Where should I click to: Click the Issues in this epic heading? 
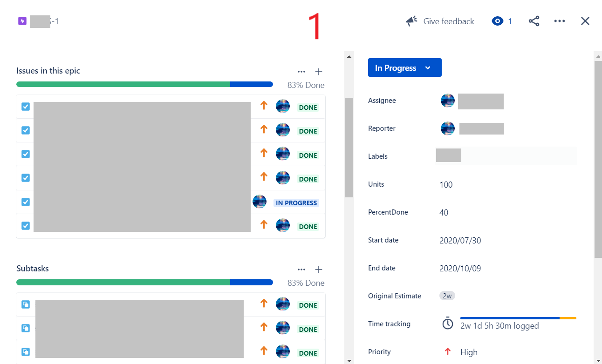coord(48,71)
